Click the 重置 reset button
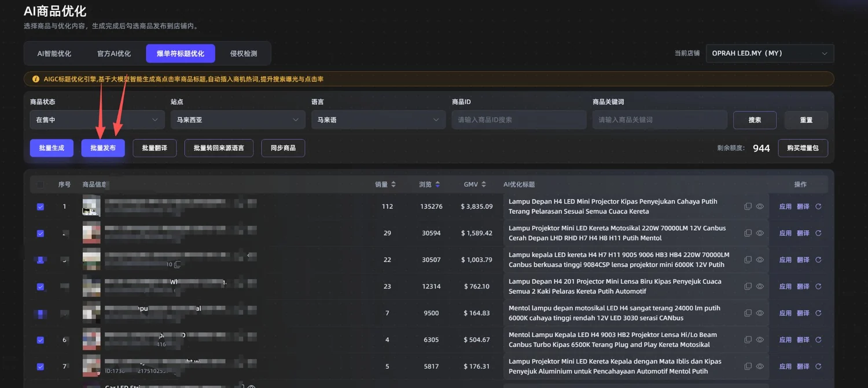This screenshot has width=868, height=388. pos(806,120)
